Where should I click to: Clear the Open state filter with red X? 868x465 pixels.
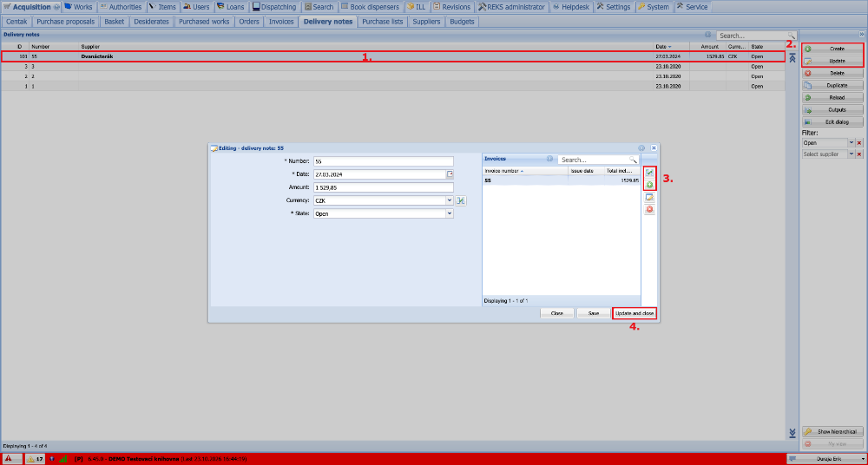point(859,143)
